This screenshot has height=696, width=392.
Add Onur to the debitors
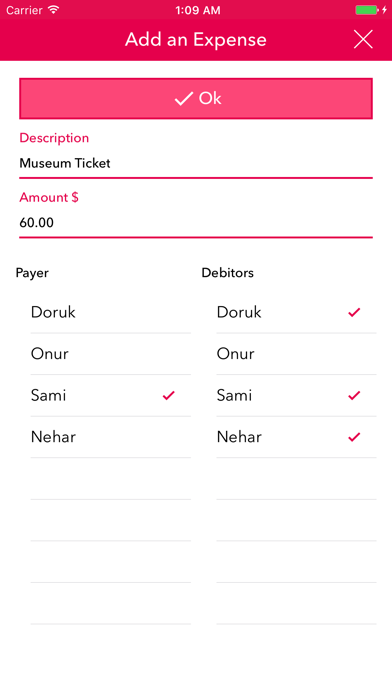[296, 354]
